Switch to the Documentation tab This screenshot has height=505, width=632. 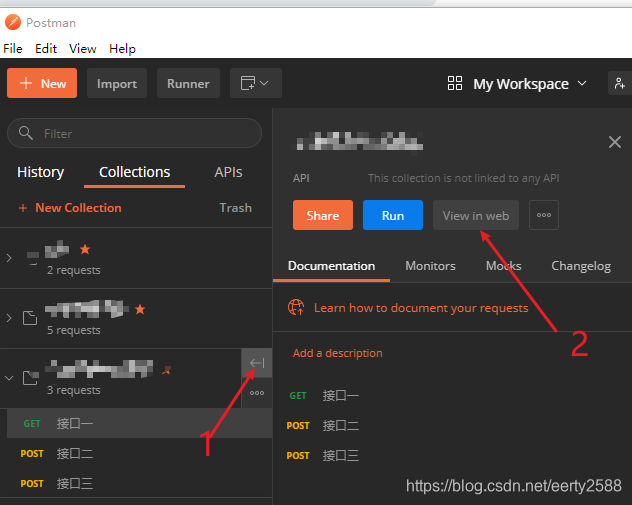(x=331, y=266)
